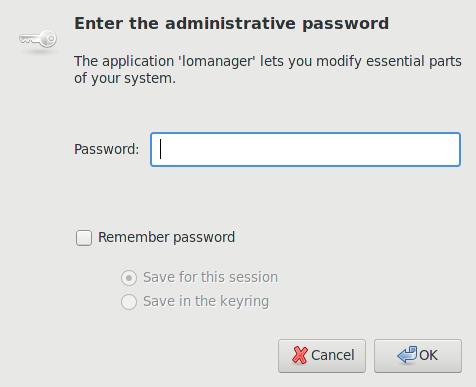Screen dimensions: 476x387
Task: Click the red X icon on Cancel
Action: pyautogui.click(x=300, y=355)
